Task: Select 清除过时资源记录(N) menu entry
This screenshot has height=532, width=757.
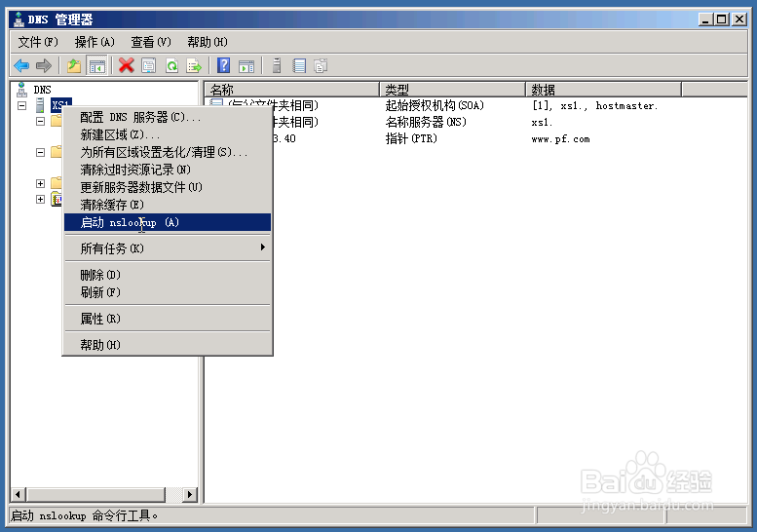Action: pyautogui.click(x=168, y=170)
